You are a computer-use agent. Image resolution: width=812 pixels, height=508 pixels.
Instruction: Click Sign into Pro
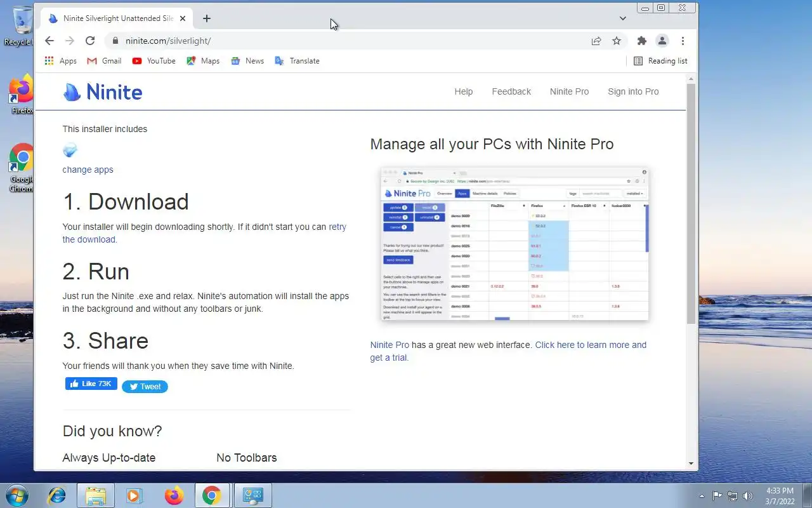click(x=633, y=91)
